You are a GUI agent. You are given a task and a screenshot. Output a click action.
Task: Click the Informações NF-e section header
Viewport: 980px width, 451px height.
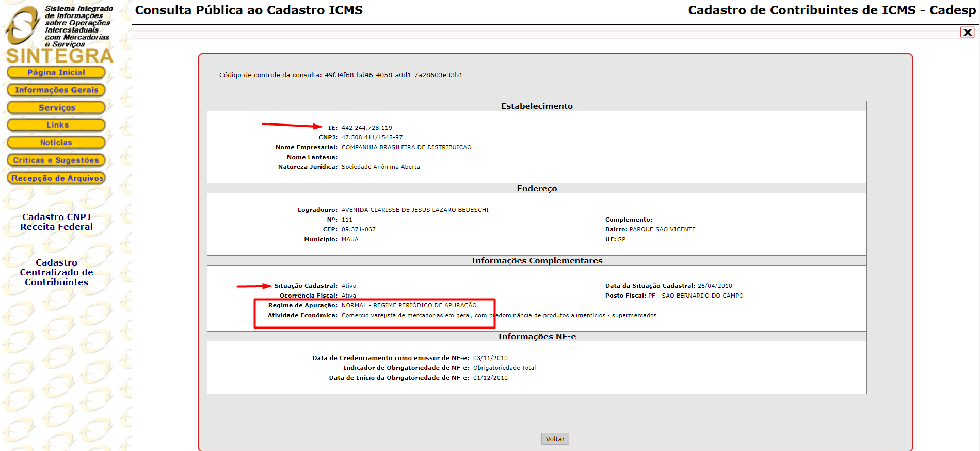click(x=537, y=337)
